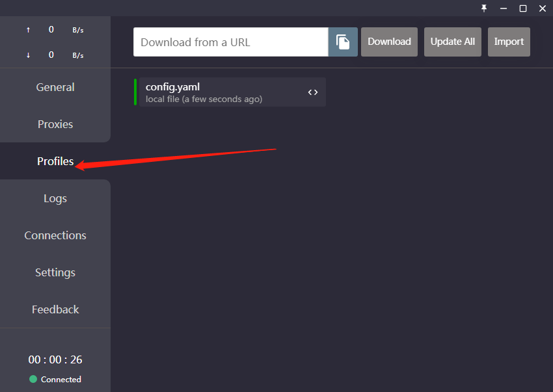
Task: Open code editor icon on config.yaml
Action: coord(313,92)
